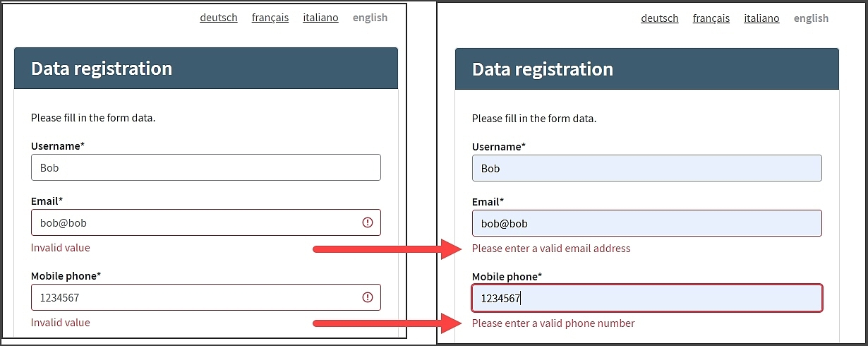This screenshot has width=868, height=346.
Task: Click the 'Invalid value' message under the left Email field
Action: coord(61,248)
